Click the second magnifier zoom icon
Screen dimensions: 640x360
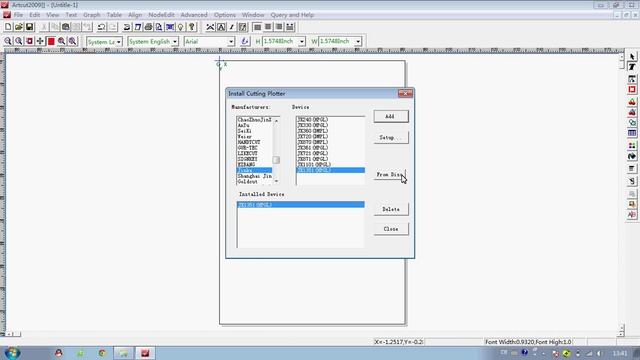pos(18,41)
